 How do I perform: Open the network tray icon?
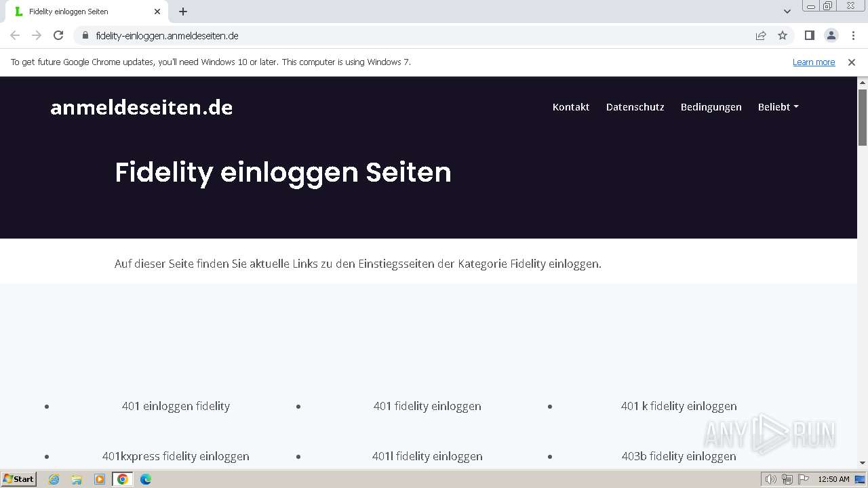(787, 479)
